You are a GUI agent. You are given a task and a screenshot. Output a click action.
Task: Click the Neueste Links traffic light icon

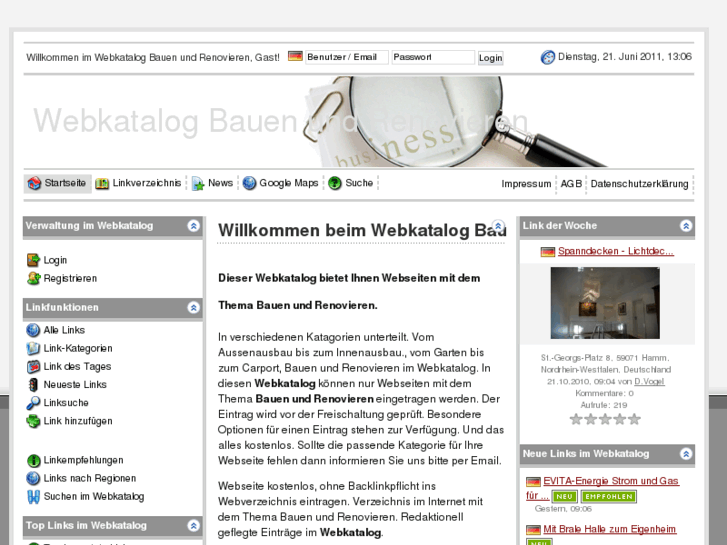point(33,385)
